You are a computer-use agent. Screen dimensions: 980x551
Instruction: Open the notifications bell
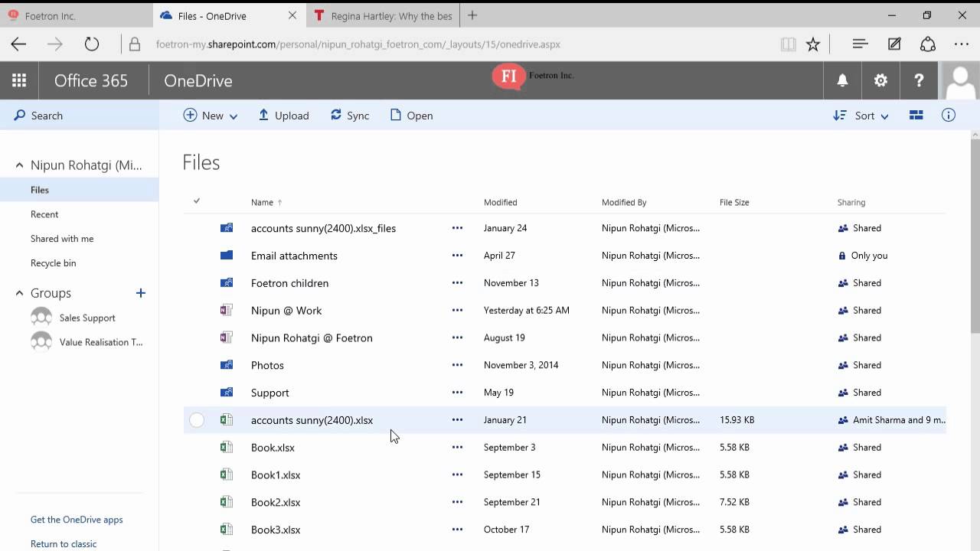pos(842,80)
